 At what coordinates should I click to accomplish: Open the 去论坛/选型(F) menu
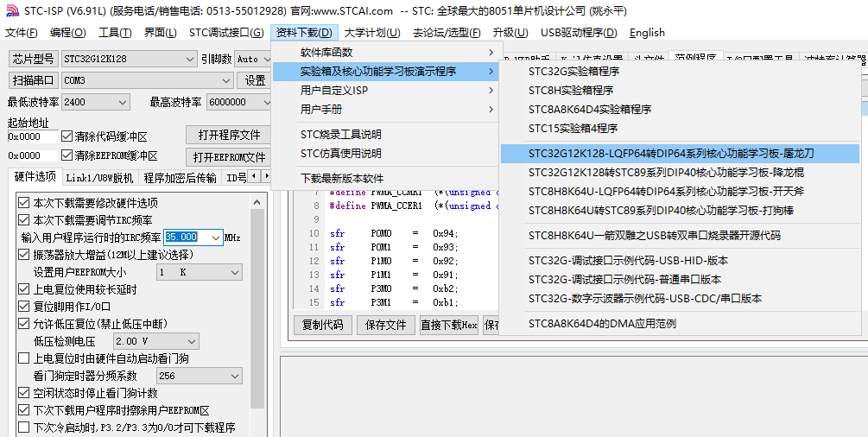coord(447,33)
